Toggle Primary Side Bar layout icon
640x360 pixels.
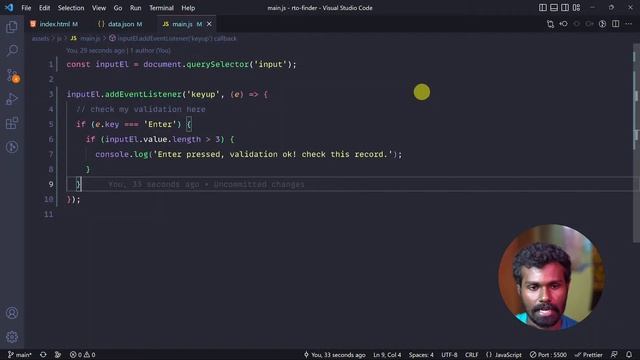click(x=542, y=8)
